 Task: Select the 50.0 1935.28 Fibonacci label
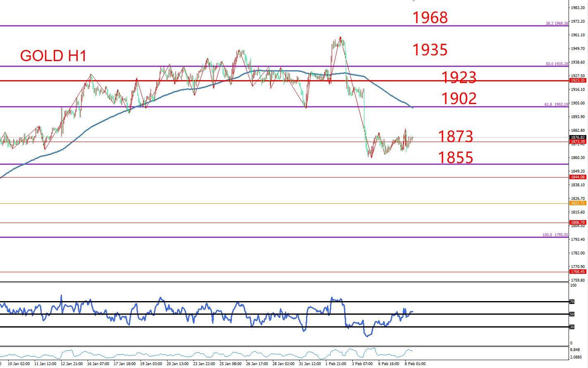(557, 64)
